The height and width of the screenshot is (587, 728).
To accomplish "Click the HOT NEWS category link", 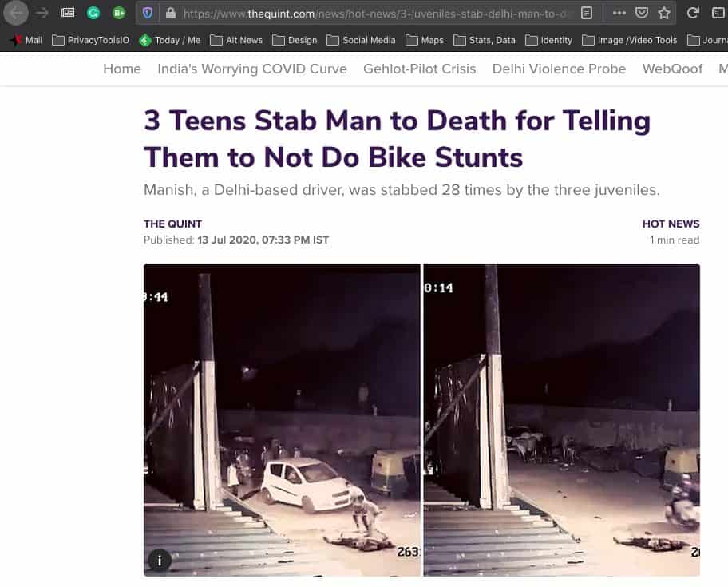I will click(x=671, y=224).
